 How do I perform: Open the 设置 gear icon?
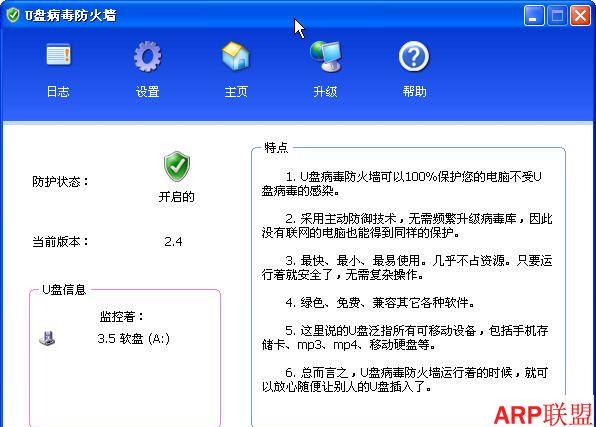click(147, 56)
